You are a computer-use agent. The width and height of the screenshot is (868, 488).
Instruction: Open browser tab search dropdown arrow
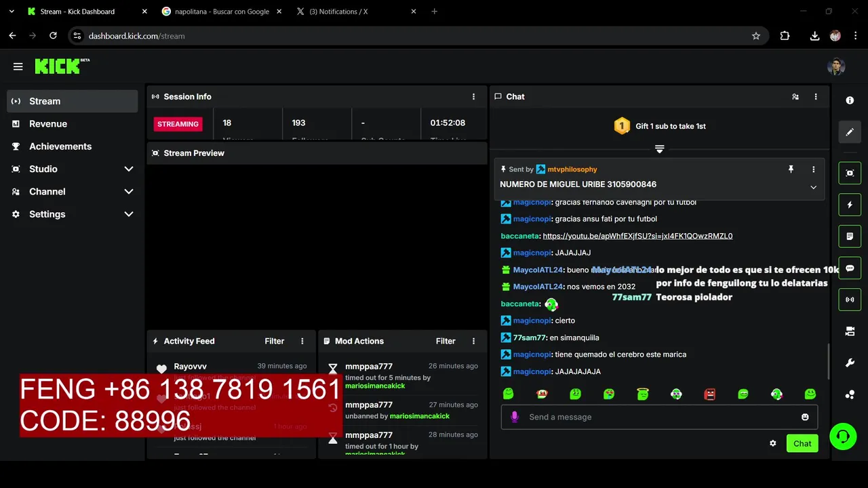point(12,12)
